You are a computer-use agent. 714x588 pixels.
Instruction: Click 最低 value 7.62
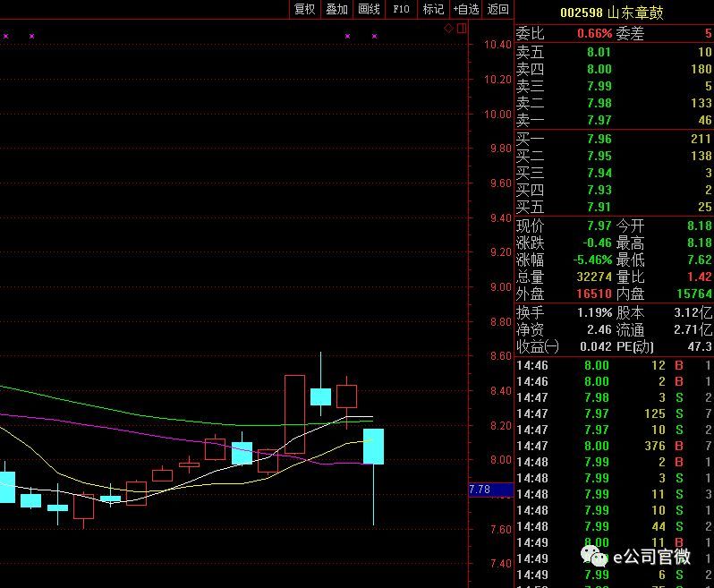coord(700,260)
